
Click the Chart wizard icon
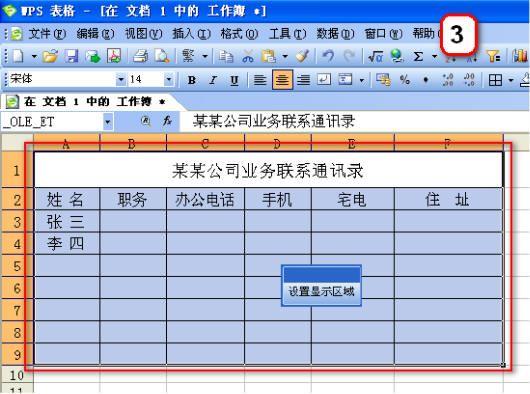[520, 56]
